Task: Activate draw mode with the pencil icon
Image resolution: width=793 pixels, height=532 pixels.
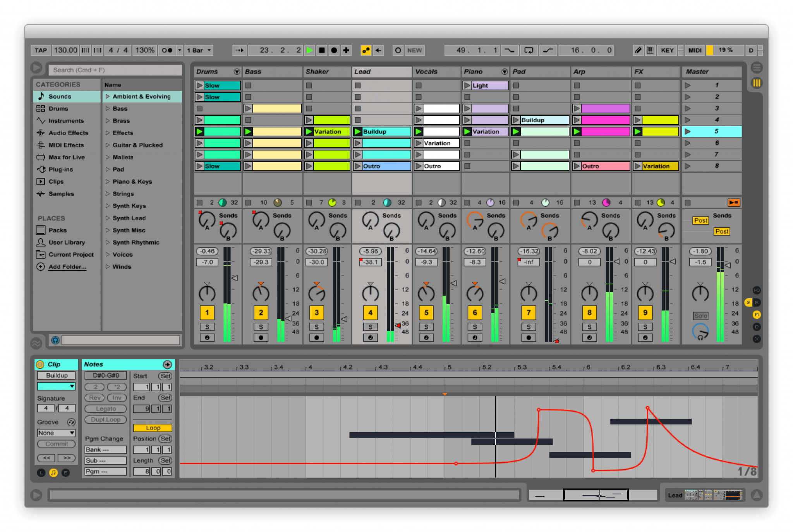Action: pyautogui.click(x=639, y=50)
